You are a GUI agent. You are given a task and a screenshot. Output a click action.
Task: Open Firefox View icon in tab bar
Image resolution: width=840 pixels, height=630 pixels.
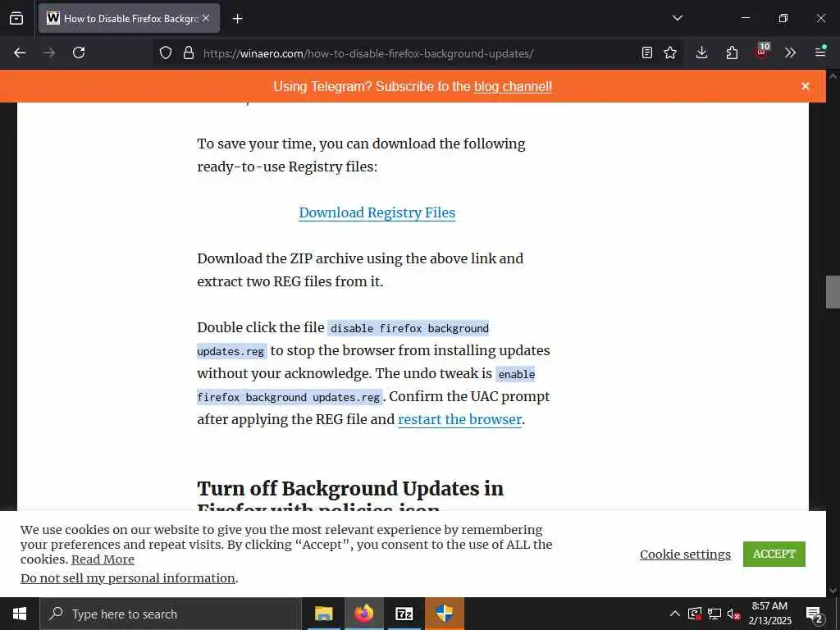16,18
